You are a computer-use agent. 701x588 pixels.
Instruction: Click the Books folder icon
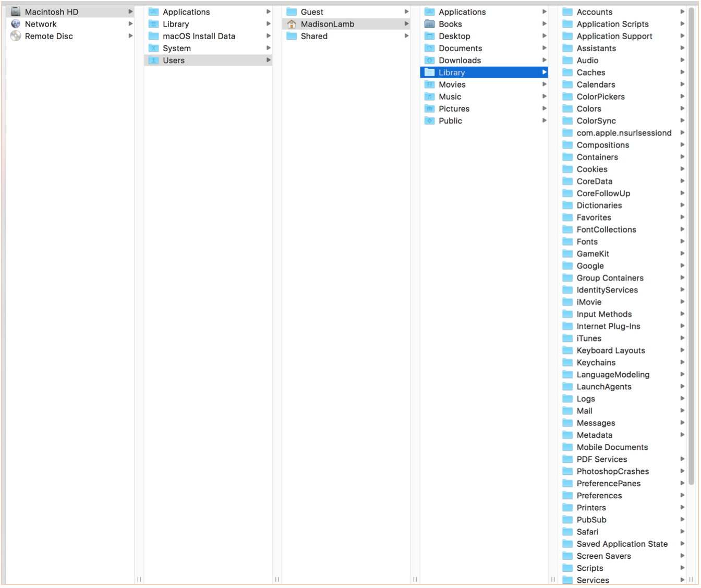pos(430,24)
